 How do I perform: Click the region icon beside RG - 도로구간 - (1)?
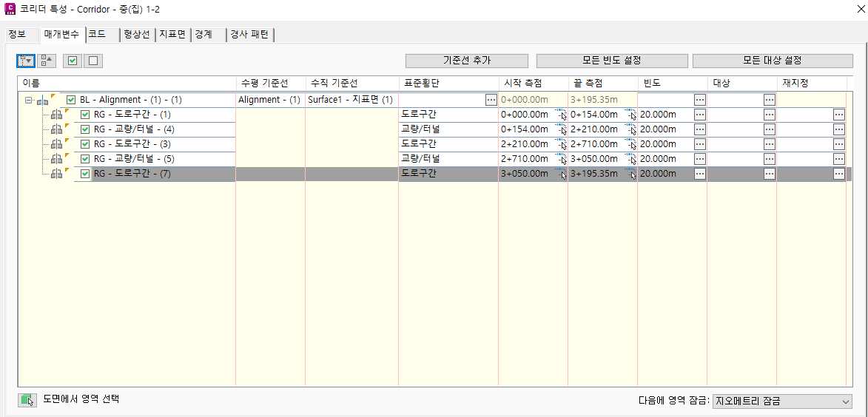[x=56, y=115]
